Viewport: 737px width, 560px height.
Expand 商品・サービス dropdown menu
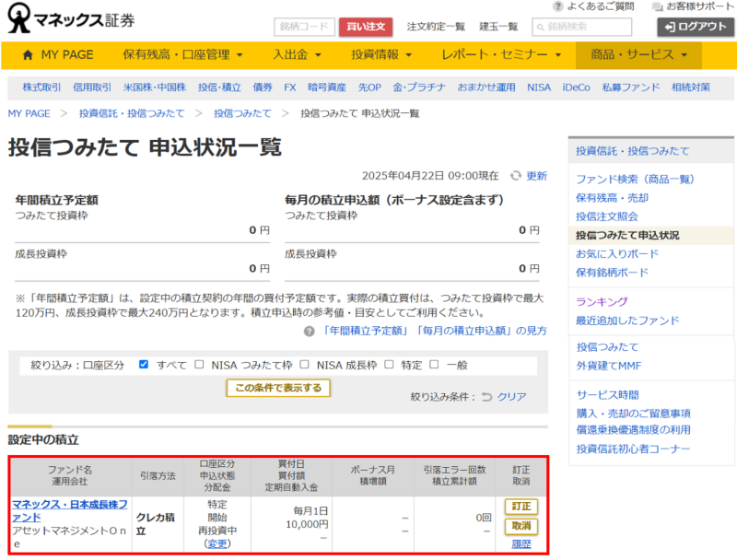(638, 55)
